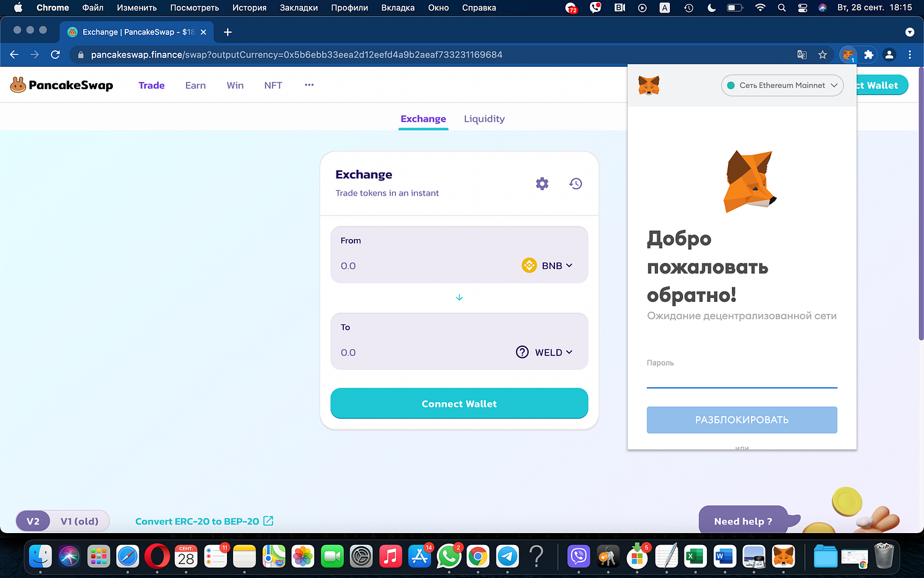This screenshot has height=578, width=924.
Task: Click the MetaMask password input field
Action: pyautogui.click(x=742, y=379)
